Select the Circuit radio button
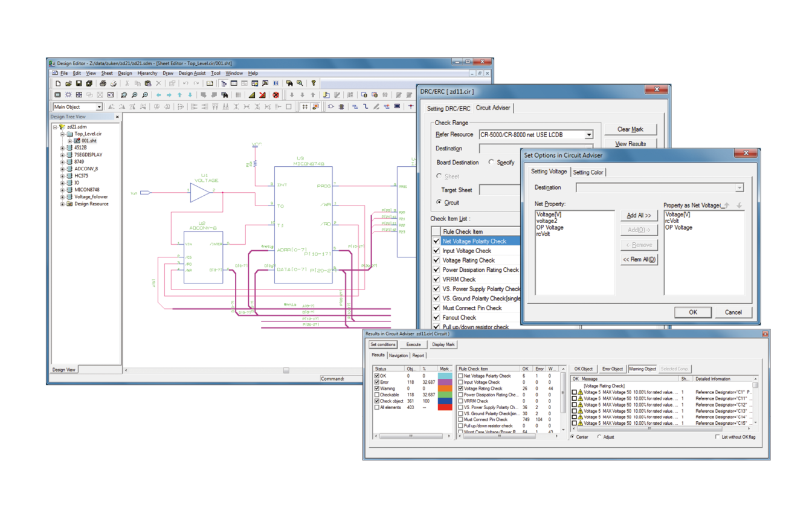Image resolution: width=812 pixels, height=510 pixels. tap(439, 202)
